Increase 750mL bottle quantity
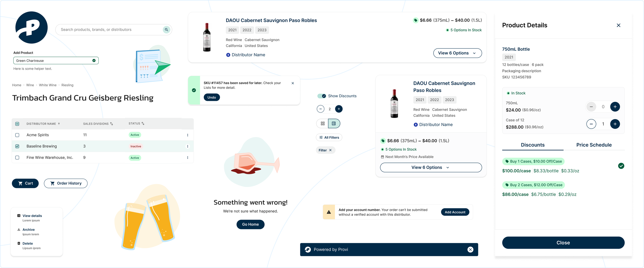 tap(615, 107)
